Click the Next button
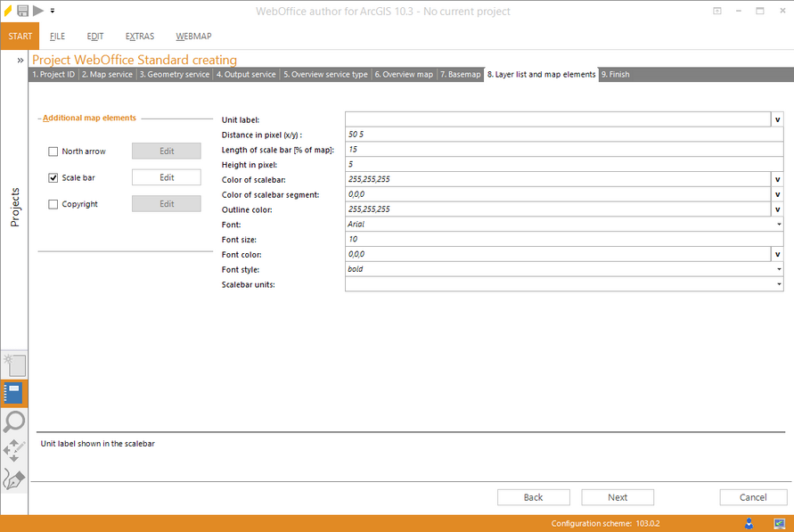This screenshot has width=794, height=532. (618, 496)
